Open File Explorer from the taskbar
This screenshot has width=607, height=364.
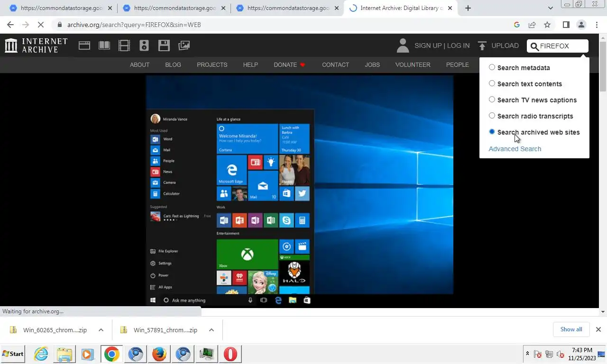click(x=64, y=354)
